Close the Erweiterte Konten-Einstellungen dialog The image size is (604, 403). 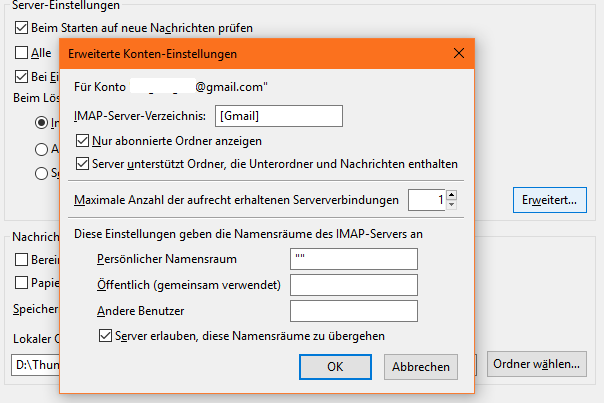tap(458, 52)
